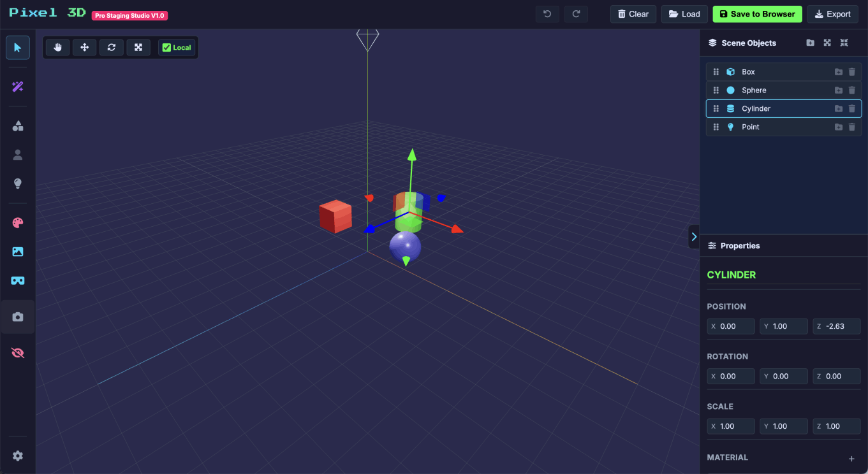Screen dimensions: 868x474
Task: Load a saved scene
Action: (x=684, y=14)
